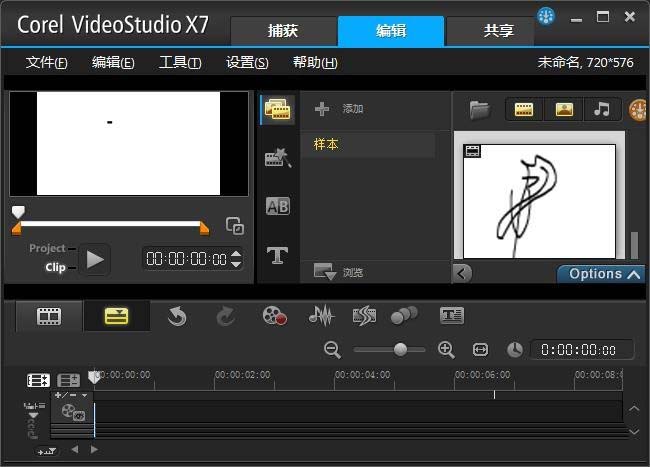This screenshot has width=650, height=467.
Task: Open the chapter/cue +/- dropdown
Action: point(71,396)
